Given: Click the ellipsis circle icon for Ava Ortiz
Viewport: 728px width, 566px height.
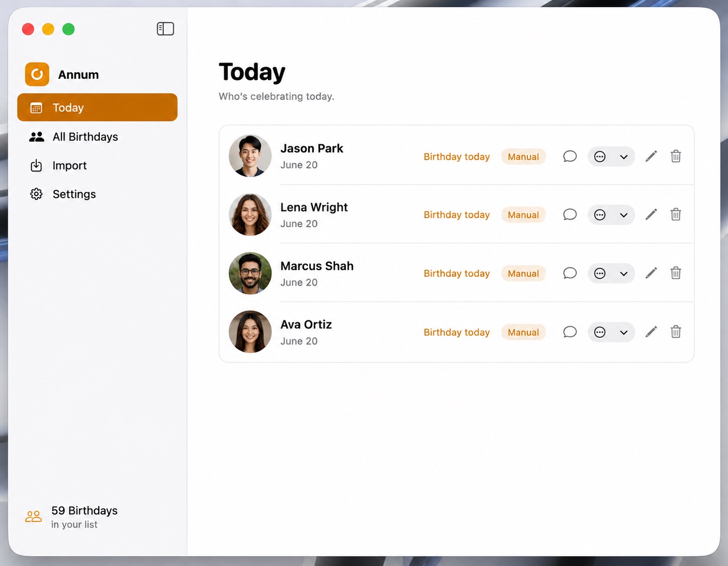Looking at the screenshot, I should pyautogui.click(x=600, y=332).
